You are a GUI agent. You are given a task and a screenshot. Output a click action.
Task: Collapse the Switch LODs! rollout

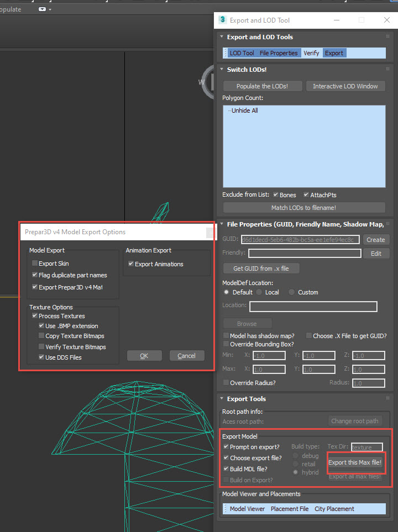coord(222,69)
